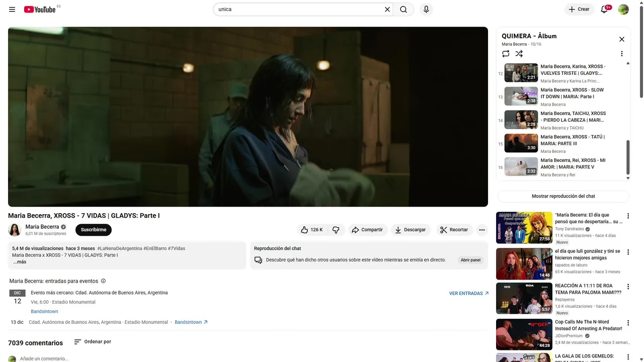Like the video with thumbs up
Screen dimensions: 644x362
[x=312, y=230]
